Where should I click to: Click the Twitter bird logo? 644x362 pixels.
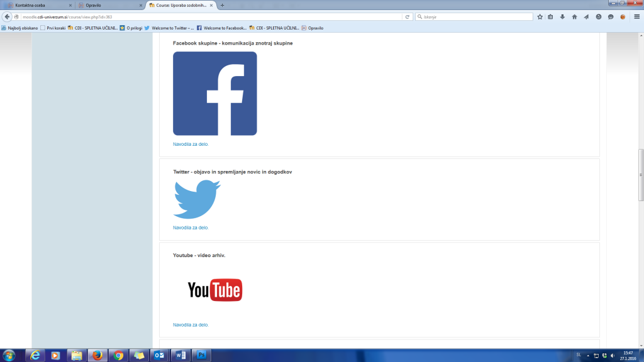tap(197, 199)
